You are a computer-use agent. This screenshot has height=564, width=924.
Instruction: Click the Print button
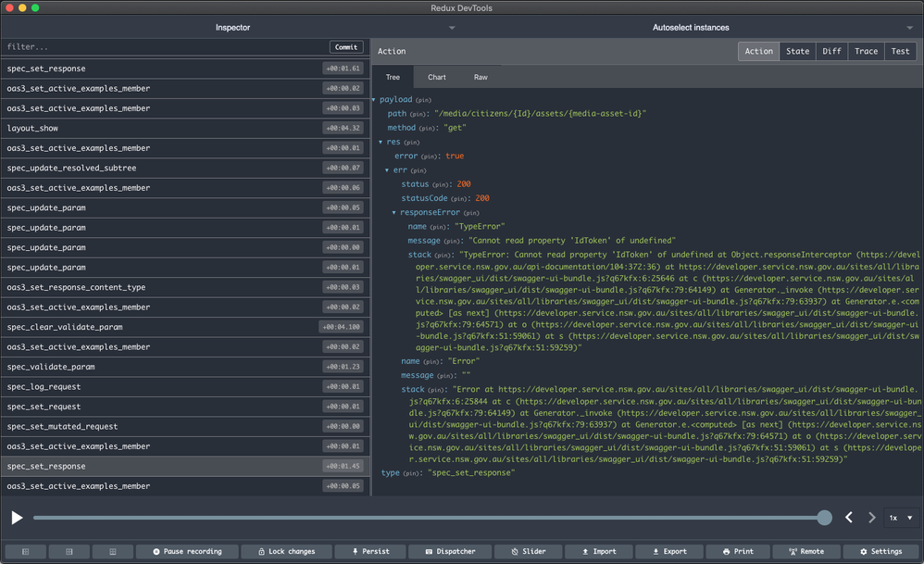[x=738, y=551]
